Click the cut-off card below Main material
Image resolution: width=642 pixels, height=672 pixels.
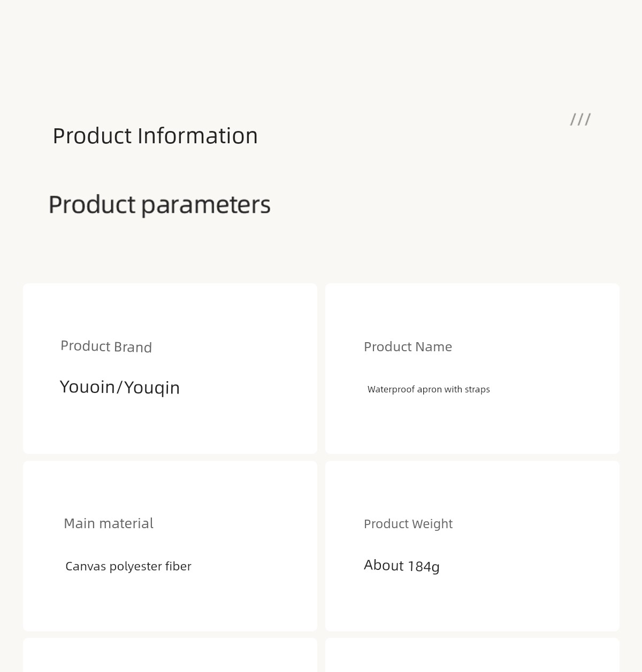tap(170, 655)
